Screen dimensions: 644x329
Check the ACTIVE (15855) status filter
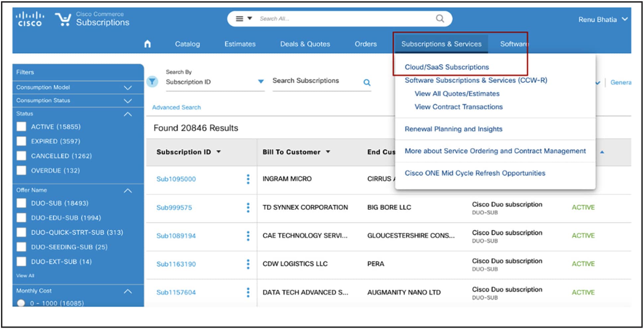(22, 127)
